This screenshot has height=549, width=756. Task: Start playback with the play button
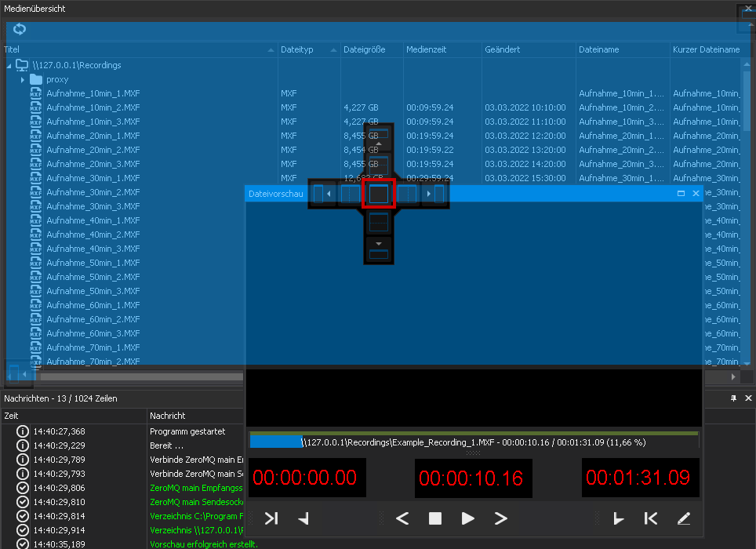467,518
